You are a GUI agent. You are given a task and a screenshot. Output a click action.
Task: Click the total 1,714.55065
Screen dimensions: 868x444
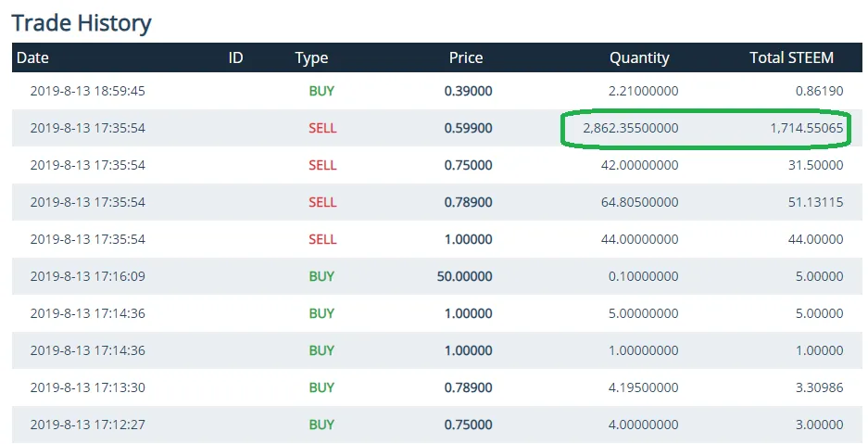(807, 128)
